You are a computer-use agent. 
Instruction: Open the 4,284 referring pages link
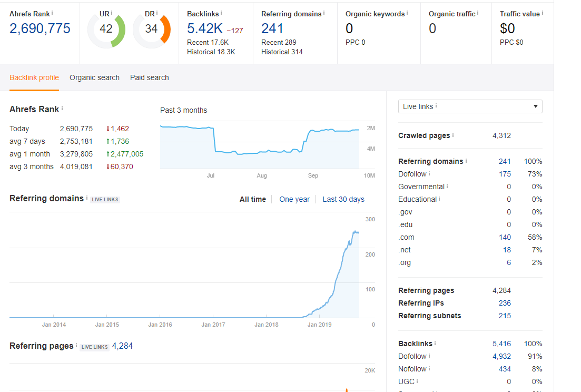[122, 346]
